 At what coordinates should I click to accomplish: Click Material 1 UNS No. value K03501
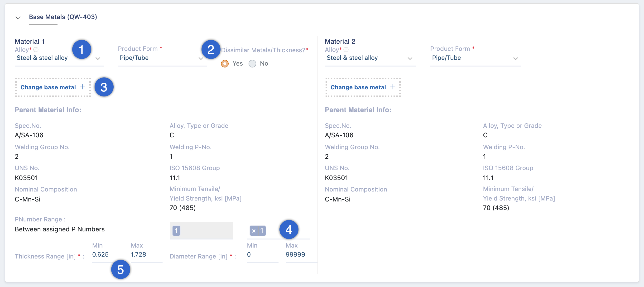pos(26,178)
